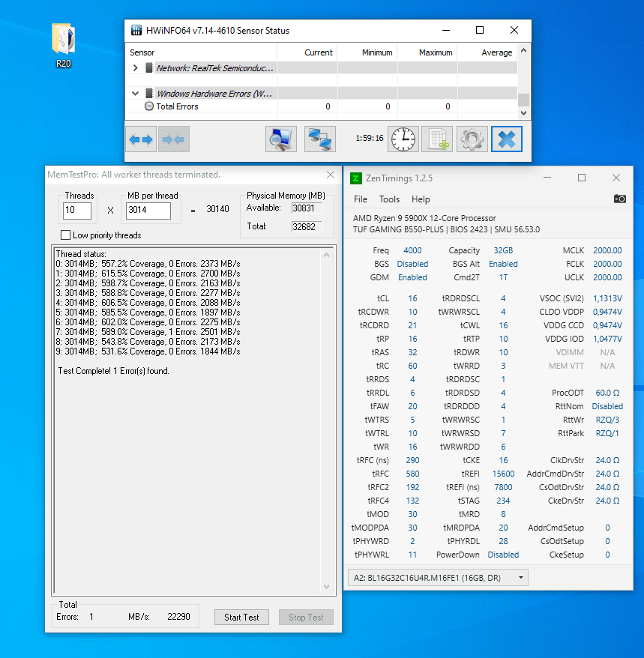
Task: Open ZenTimings File menu
Action: pos(360,199)
